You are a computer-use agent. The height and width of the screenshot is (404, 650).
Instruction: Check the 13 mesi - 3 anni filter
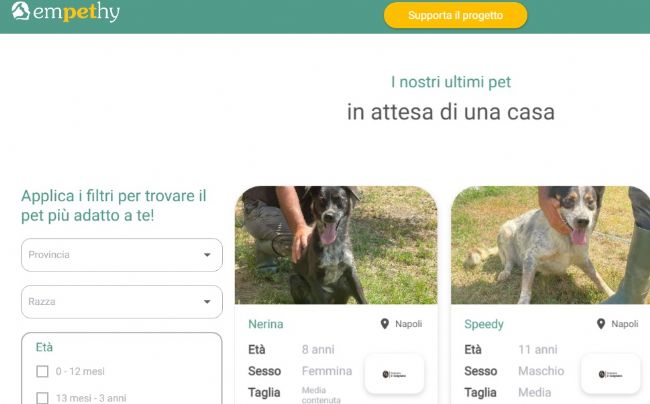(x=42, y=398)
